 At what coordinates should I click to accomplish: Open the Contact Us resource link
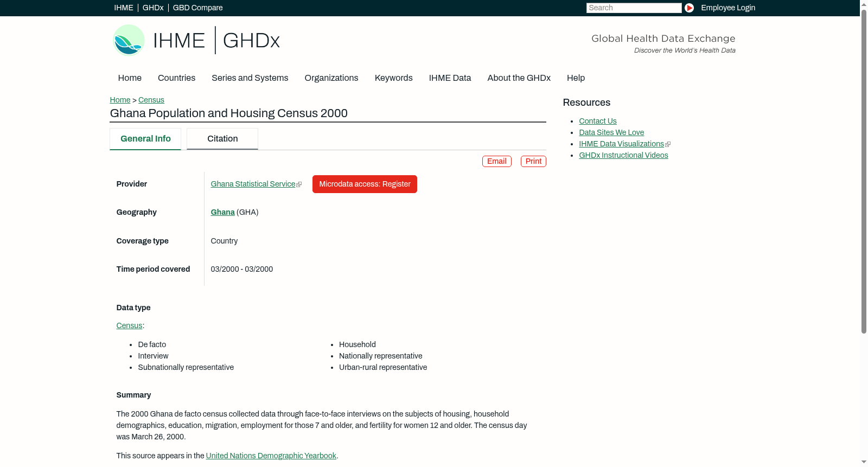pos(598,121)
